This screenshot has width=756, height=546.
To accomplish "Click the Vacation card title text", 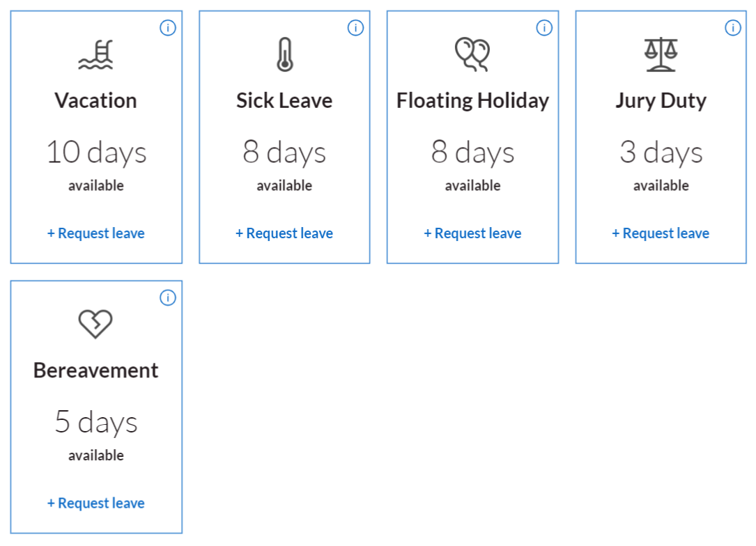I will [x=95, y=100].
